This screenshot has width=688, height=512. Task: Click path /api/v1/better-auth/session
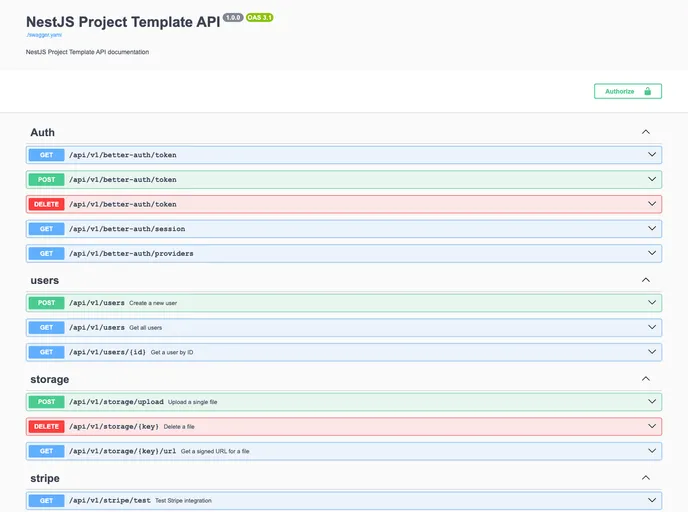pyautogui.click(x=127, y=229)
